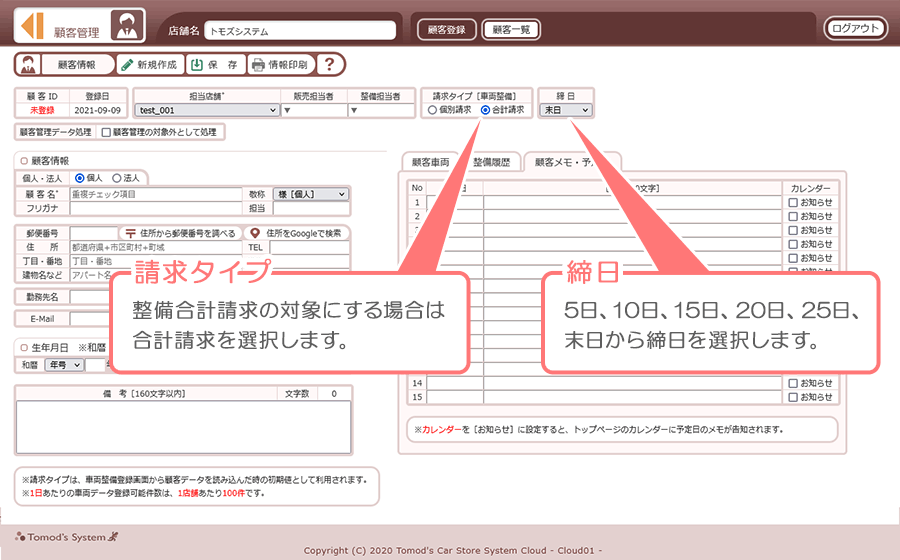
Task: Switch to 顧客車両 tab
Action: pos(430,162)
